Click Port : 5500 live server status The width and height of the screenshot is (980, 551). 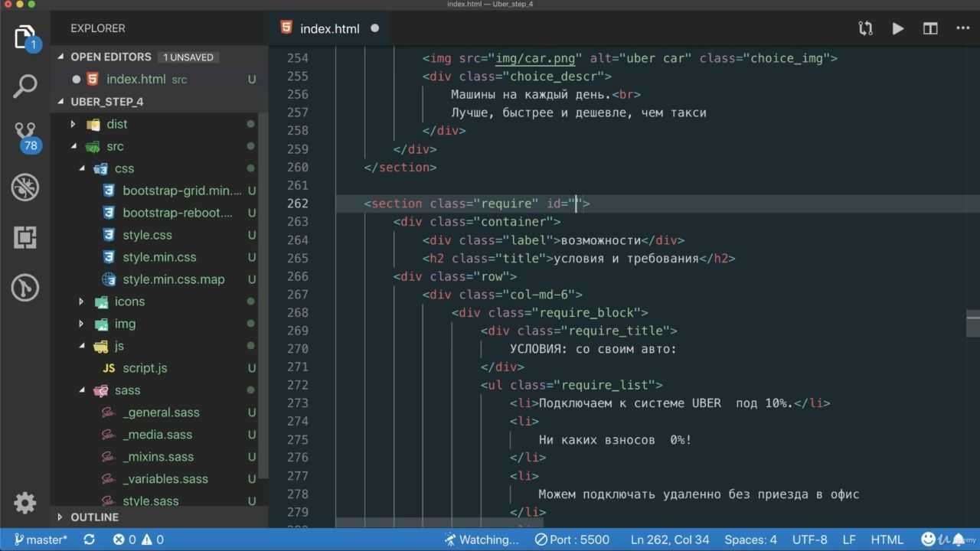[x=572, y=540]
